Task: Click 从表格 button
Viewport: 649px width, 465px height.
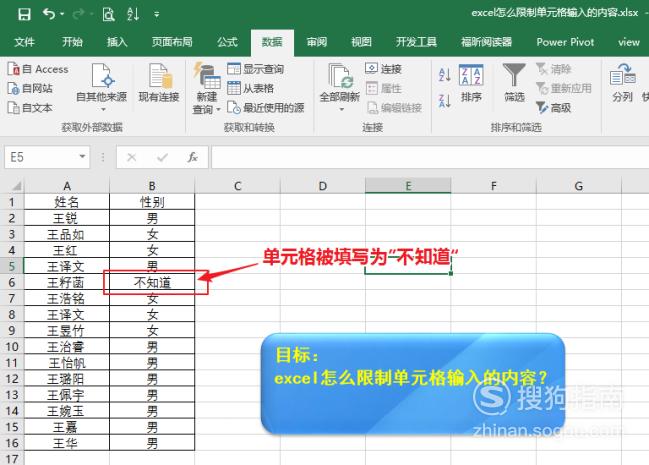Action: 250,88
